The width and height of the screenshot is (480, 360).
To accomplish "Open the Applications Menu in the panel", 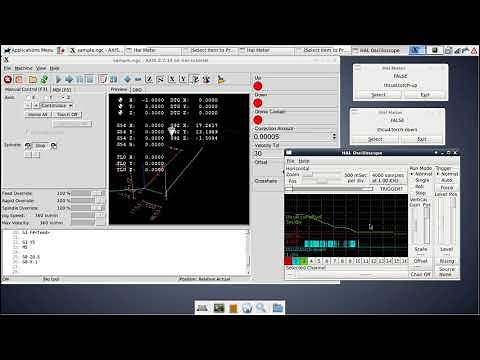I will click(29, 50).
